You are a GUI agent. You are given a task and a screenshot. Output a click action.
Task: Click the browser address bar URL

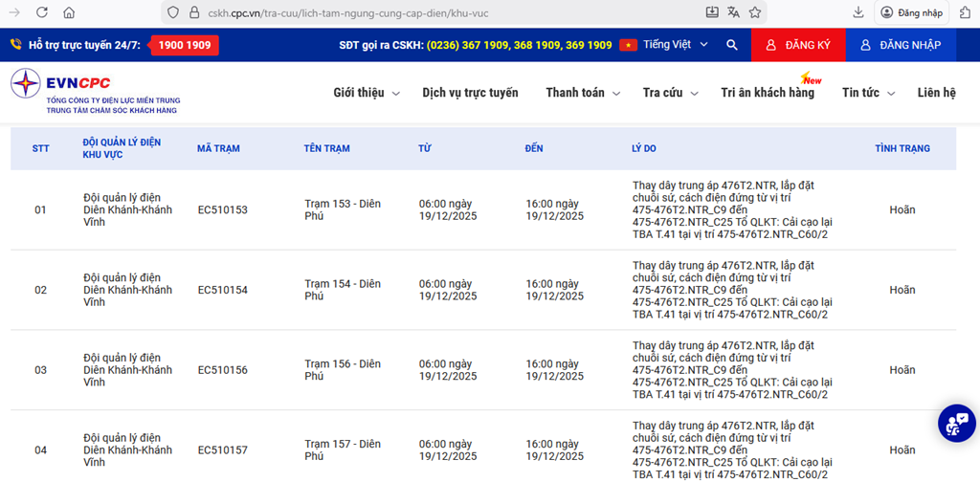383,12
